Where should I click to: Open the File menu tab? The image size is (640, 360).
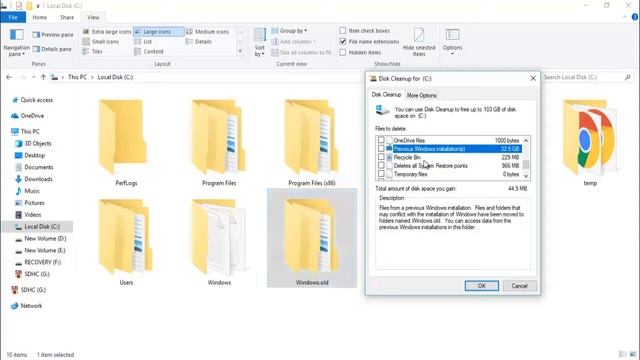13,18
